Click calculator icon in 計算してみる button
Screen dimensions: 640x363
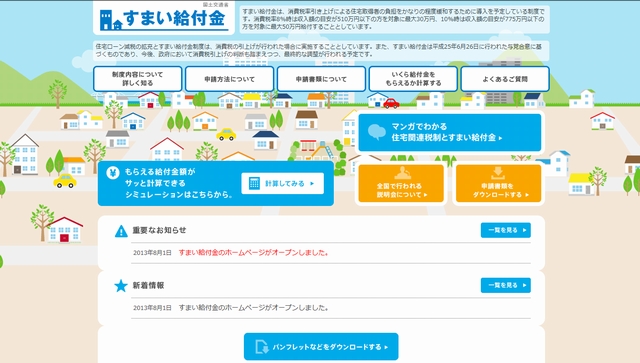click(254, 183)
